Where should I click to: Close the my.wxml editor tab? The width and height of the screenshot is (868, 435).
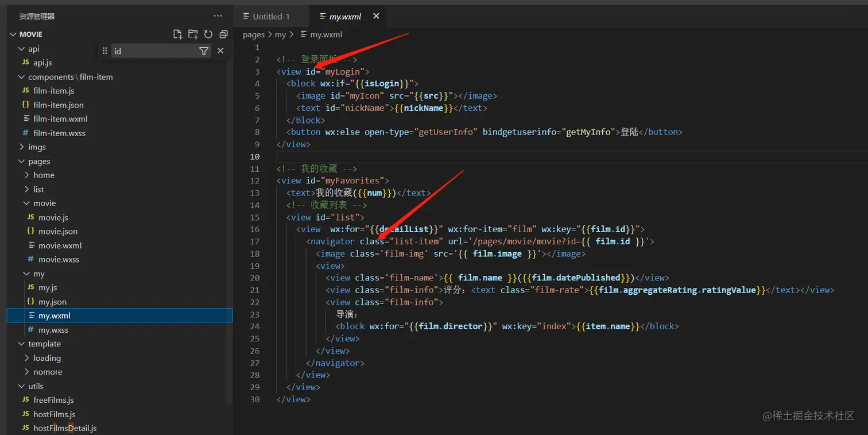tap(376, 16)
